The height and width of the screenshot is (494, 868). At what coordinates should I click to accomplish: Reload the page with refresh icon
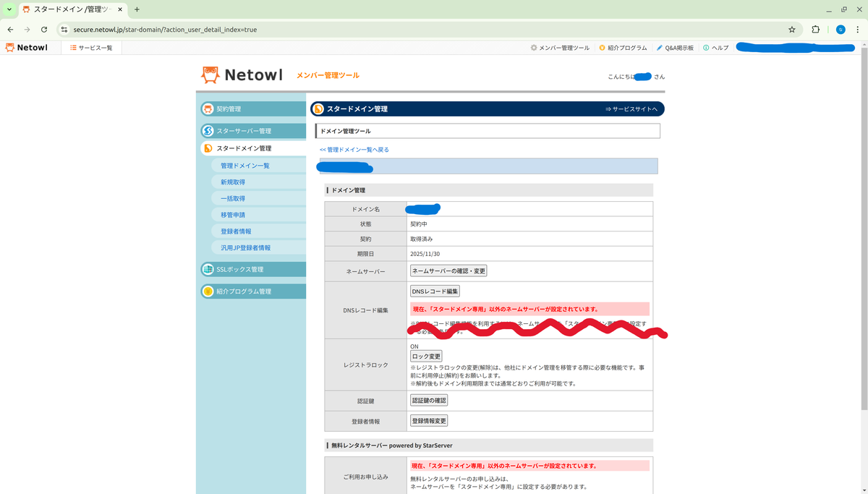(44, 30)
